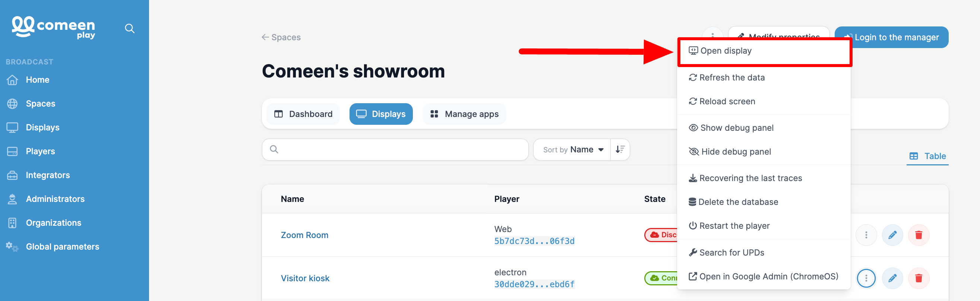Select Recovering the last traces
980x301 pixels.
pyautogui.click(x=764, y=178)
